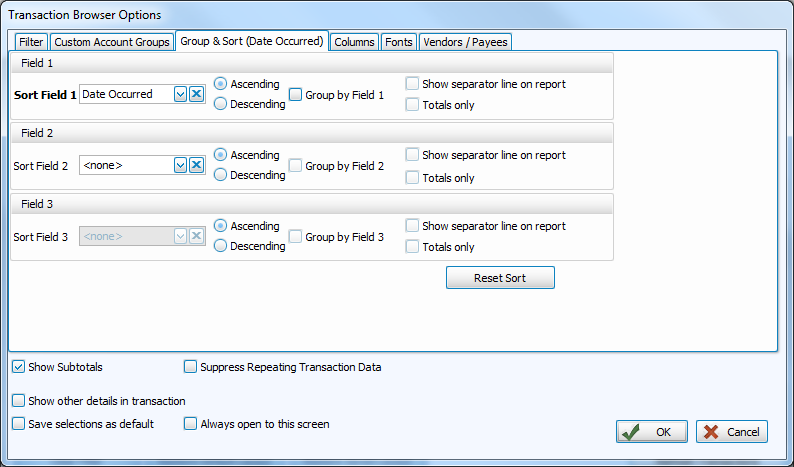Viewport: 794px width, 467px height.
Task: Tick Totals only for Field 1
Action: tap(413, 105)
